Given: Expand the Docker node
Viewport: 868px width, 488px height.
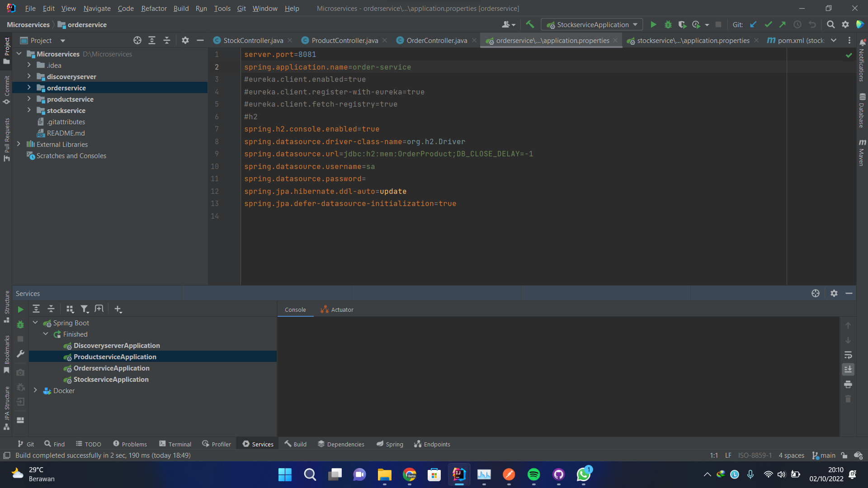Looking at the screenshot, I should (35, 390).
